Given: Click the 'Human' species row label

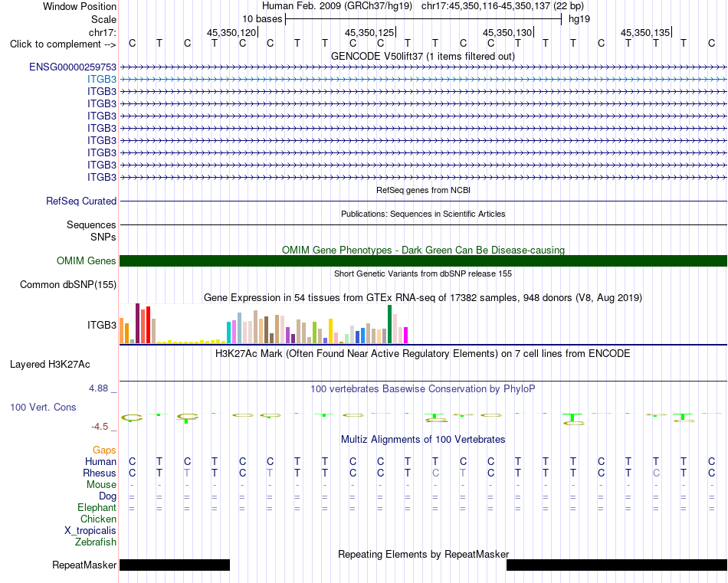Looking at the screenshot, I should tap(100, 461).
